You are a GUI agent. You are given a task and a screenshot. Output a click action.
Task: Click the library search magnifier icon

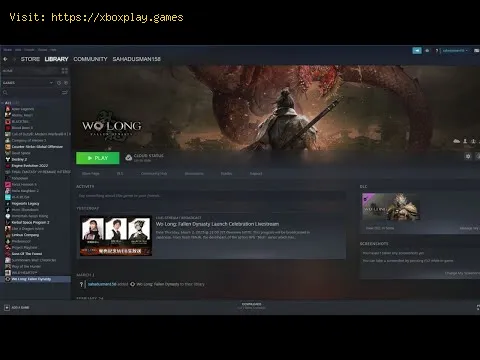click(5, 93)
